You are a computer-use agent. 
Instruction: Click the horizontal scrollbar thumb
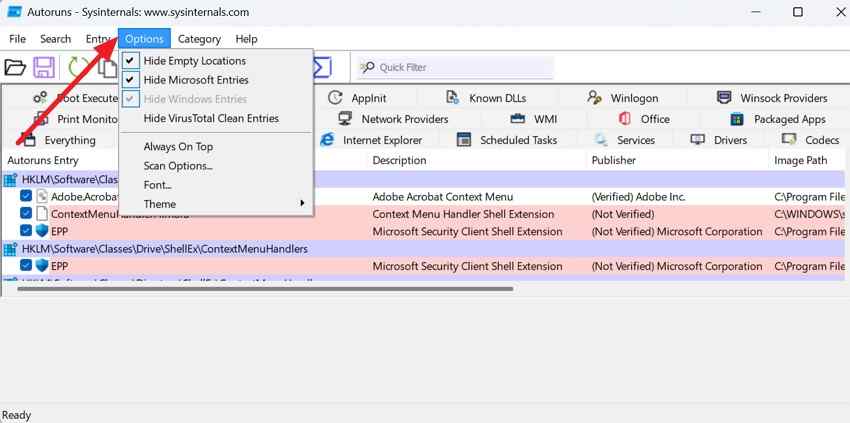[x=265, y=289]
